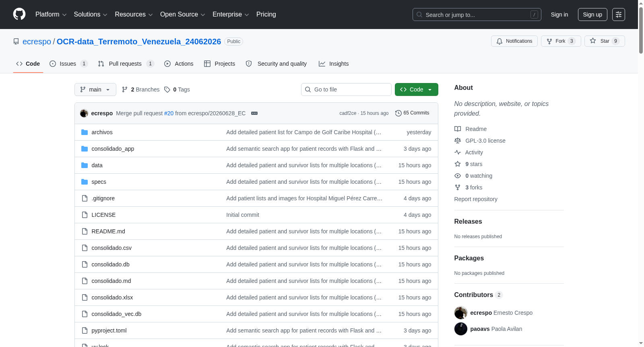The height and width of the screenshot is (347, 644).
Task: Click the archivos folder icon
Action: pyautogui.click(x=85, y=132)
